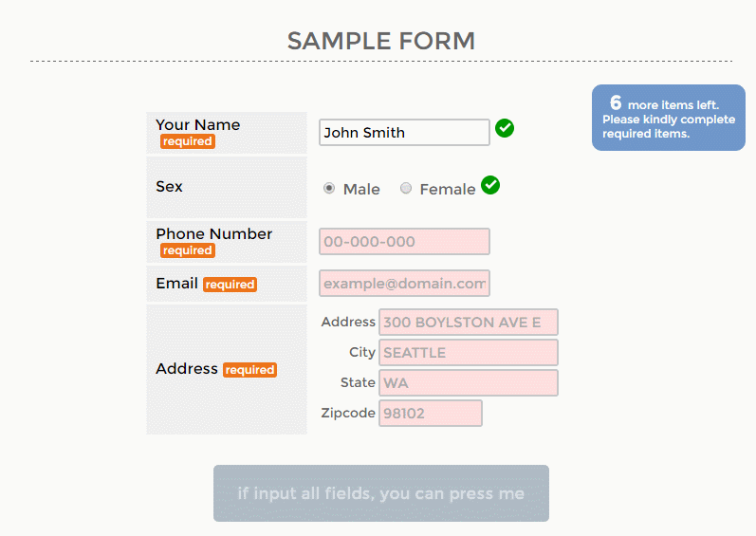Click the City input field
This screenshot has height=536, width=756.
click(x=469, y=352)
